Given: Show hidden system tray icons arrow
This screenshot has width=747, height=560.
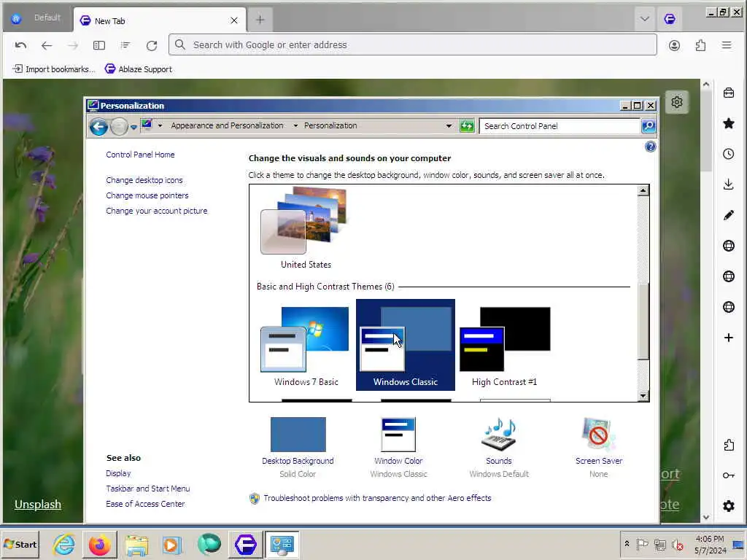Looking at the screenshot, I should point(627,544).
